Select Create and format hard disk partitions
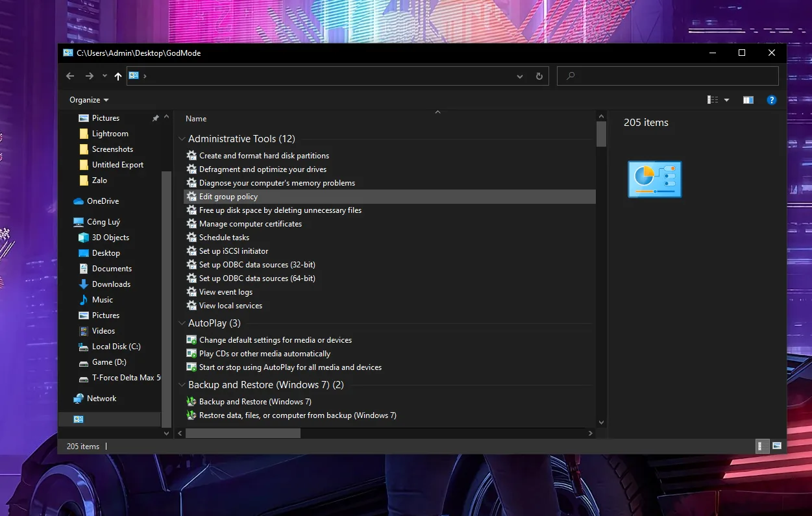 pyautogui.click(x=264, y=156)
